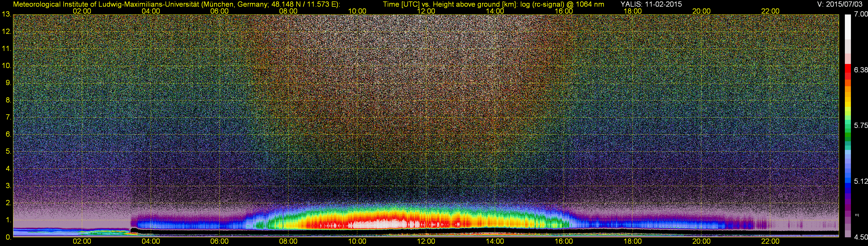Select the 12:00 tick on bottom time axis

pos(426,242)
